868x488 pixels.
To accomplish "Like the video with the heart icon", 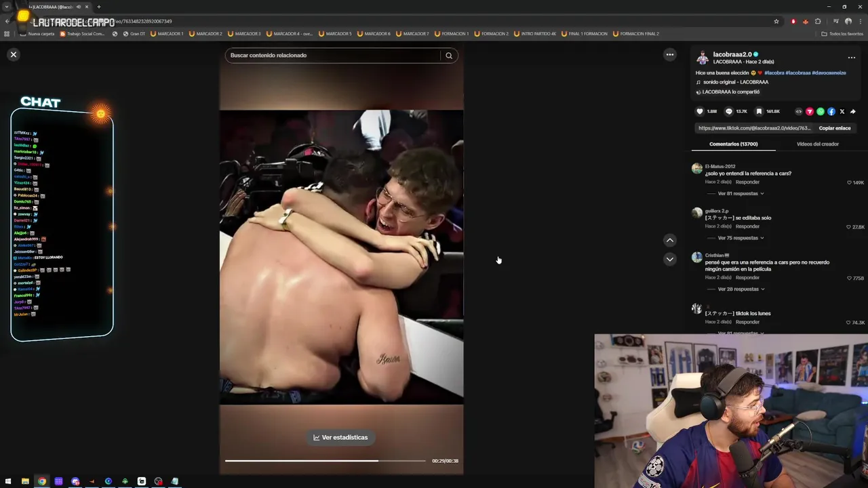I will pos(700,112).
